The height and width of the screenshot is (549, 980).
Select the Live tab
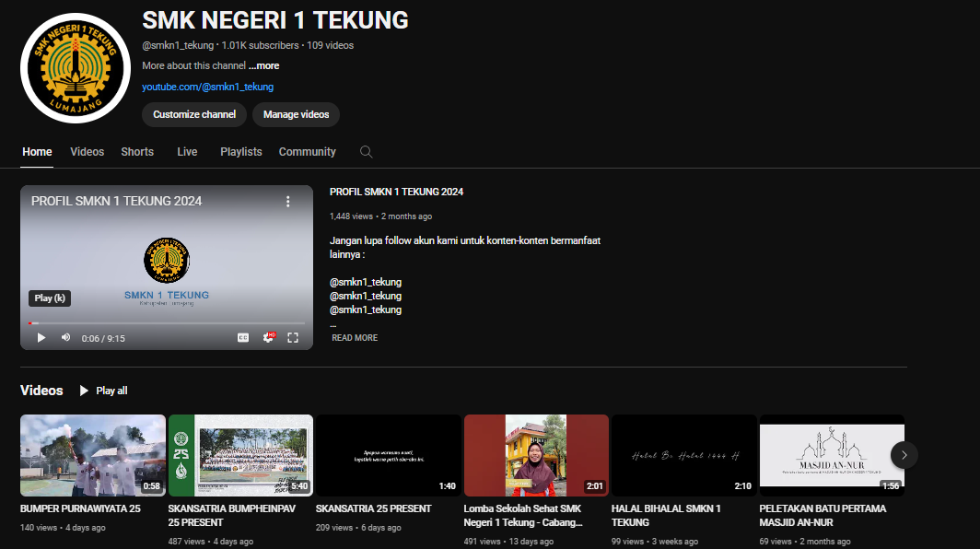coord(187,152)
